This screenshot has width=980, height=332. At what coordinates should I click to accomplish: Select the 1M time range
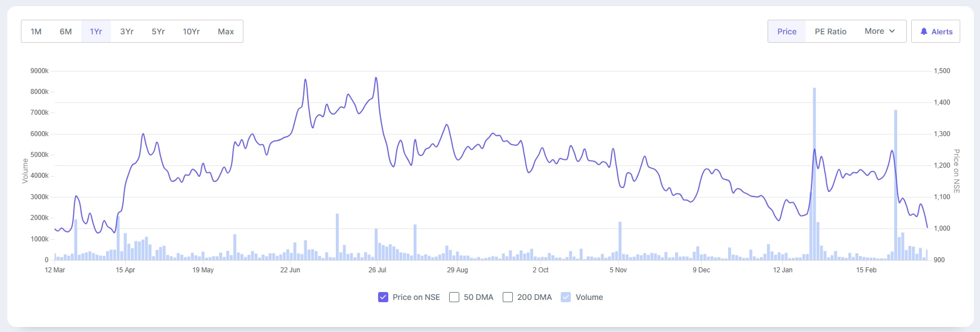click(x=36, y=32)
